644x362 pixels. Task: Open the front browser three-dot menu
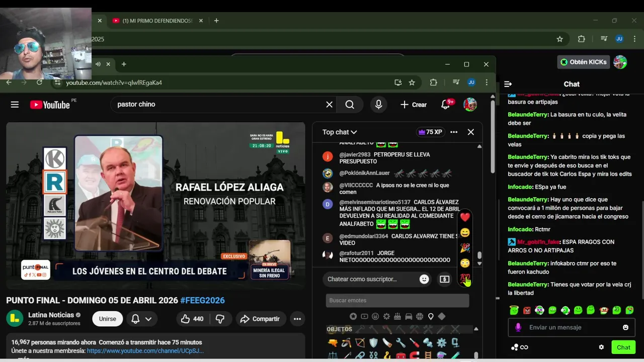point(487,82)
